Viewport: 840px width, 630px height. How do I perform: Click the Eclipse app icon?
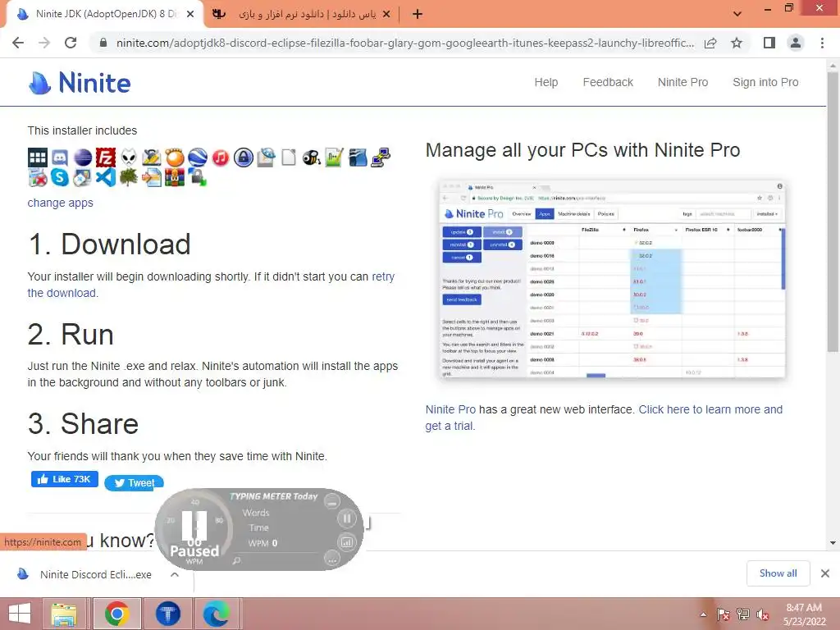(83, 157)
